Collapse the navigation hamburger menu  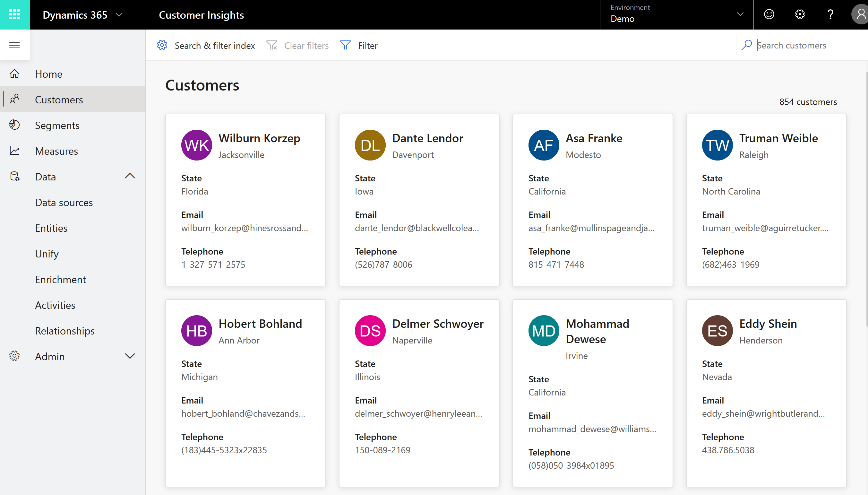click(x=15, y=45)
